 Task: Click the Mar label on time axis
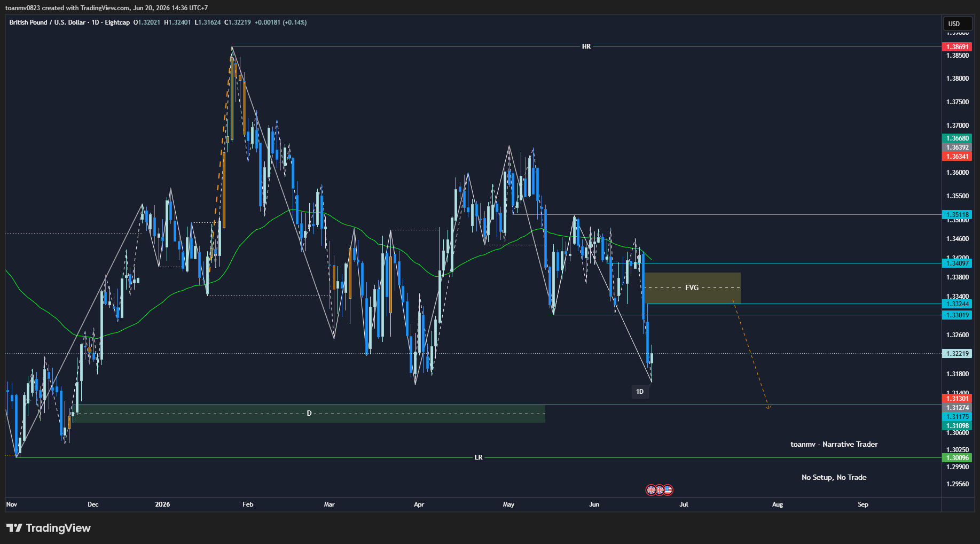coord(330,504)
